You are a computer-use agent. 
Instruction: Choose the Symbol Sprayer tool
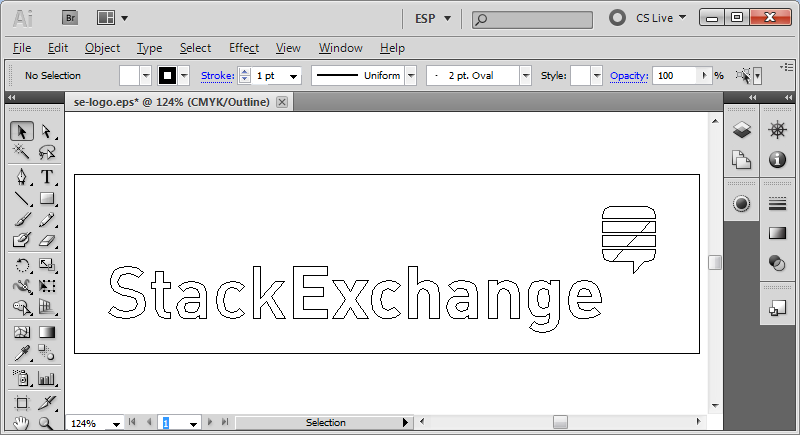tap(21, 378)
